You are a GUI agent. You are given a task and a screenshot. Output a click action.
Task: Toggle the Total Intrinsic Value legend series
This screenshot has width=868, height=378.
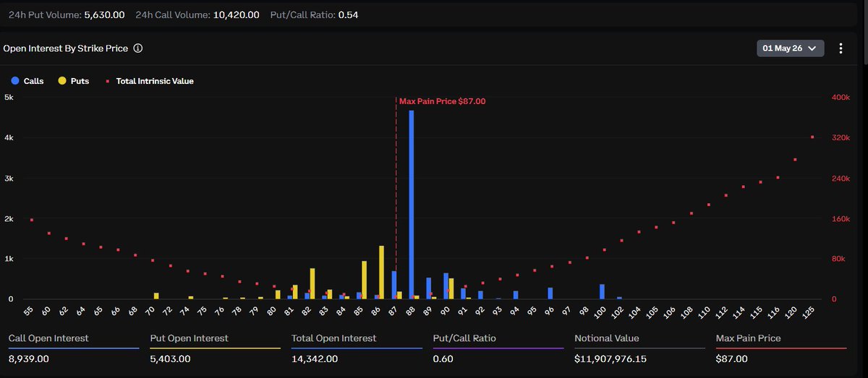coord(150,81)
